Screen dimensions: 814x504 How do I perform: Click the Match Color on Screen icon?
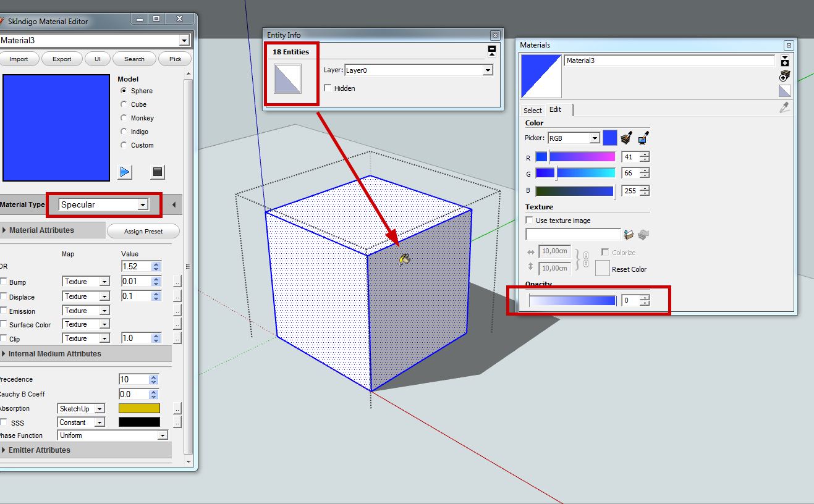click(x=643, y=138)
